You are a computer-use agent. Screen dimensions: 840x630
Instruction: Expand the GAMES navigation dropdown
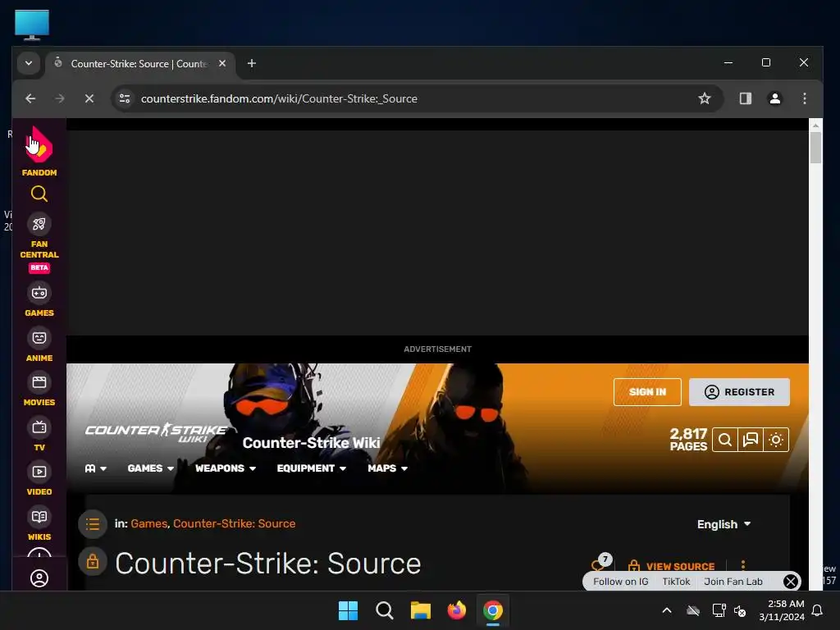pos(151,468)
